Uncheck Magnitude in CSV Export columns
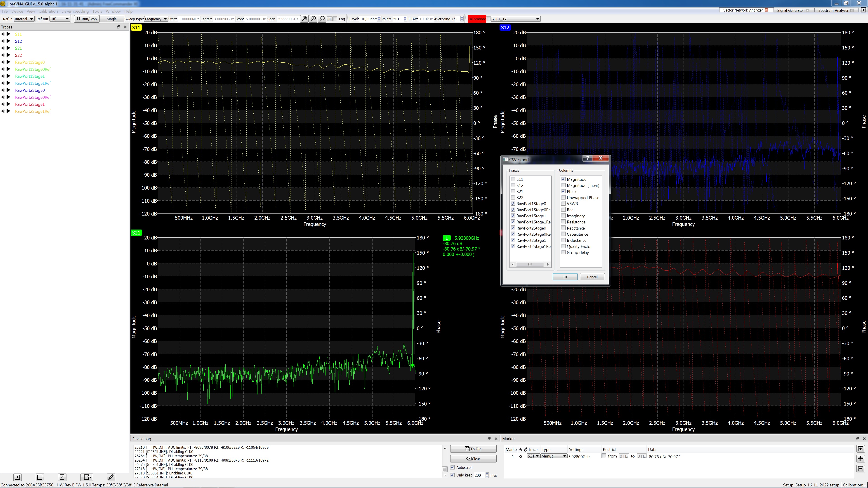Screen dimensions: 868x488 pyautogui.click(x=563, y=179)
